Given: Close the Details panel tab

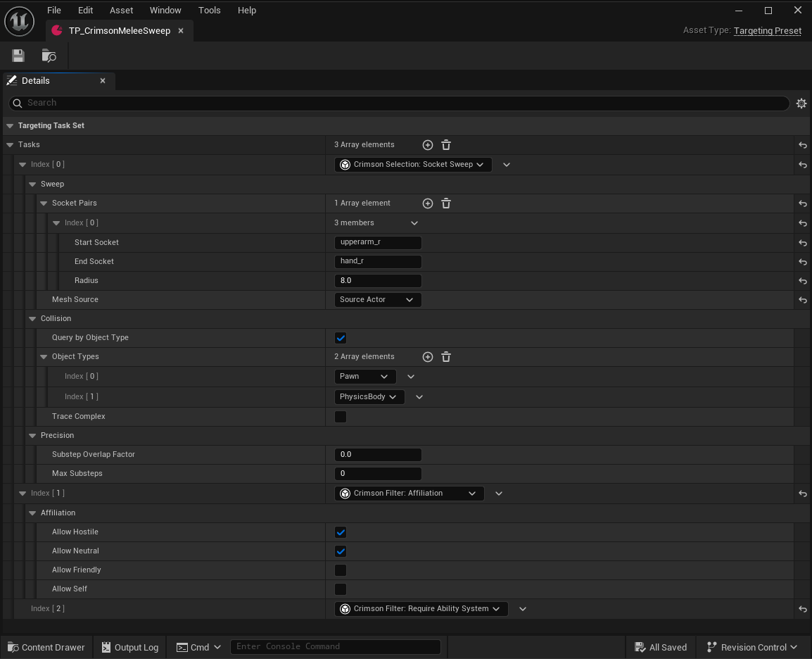Looking at the screenshot, I should click(103, 81).
